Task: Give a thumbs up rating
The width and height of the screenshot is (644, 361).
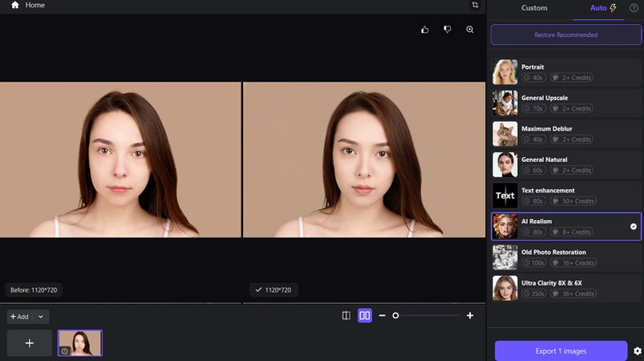Action: pyautogui.click(x=425, y=30)
